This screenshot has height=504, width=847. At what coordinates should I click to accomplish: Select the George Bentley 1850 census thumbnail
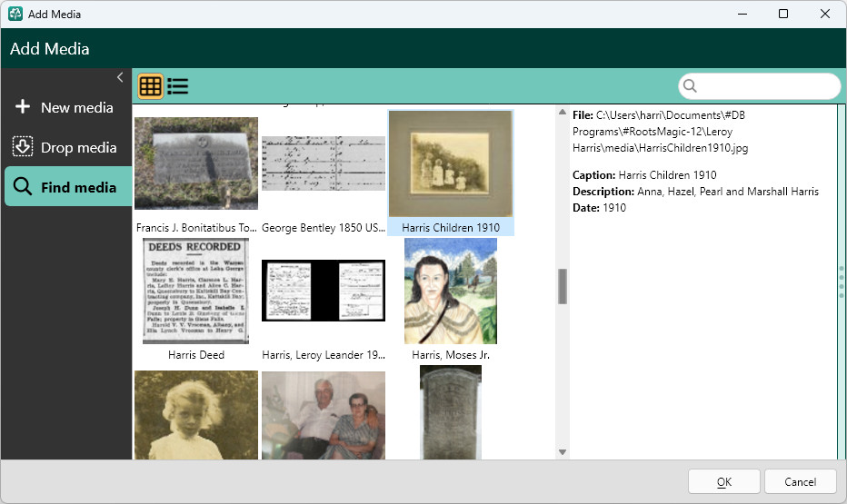click(324, 163)
